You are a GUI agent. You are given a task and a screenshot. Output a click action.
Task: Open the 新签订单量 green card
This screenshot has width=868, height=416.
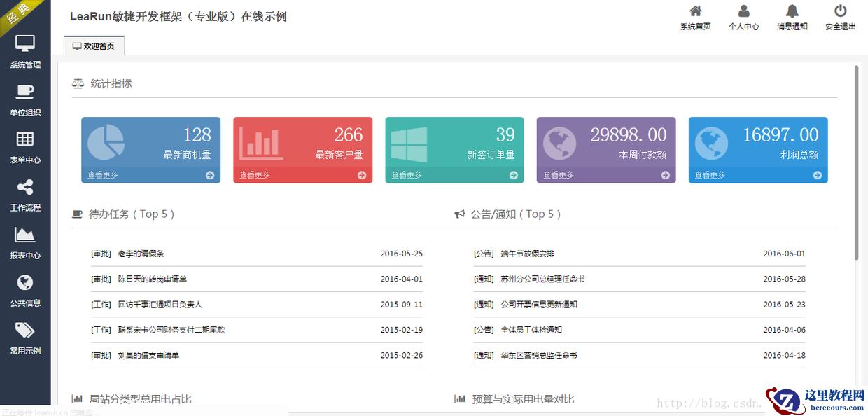click(454, 144)
